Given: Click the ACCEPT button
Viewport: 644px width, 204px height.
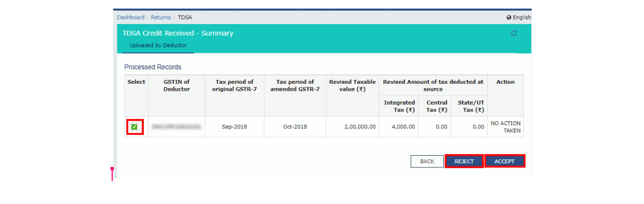Looking at the screenshot, I should click(x=504, y=161).
